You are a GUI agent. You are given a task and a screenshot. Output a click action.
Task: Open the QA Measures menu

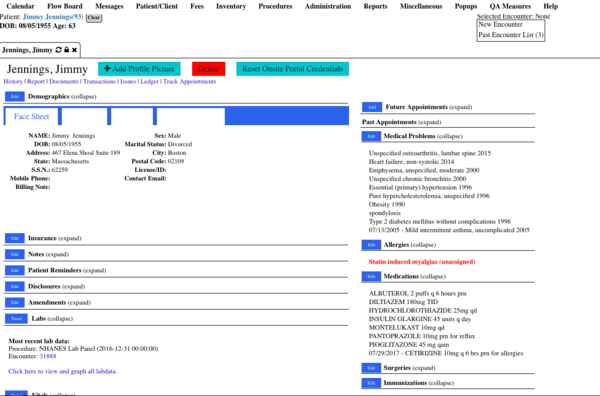point(510,6)
